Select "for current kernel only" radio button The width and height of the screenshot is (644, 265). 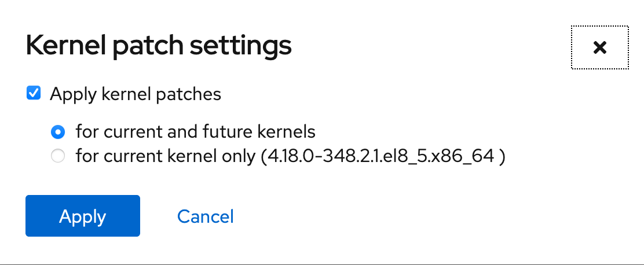[x=57, y=156]
